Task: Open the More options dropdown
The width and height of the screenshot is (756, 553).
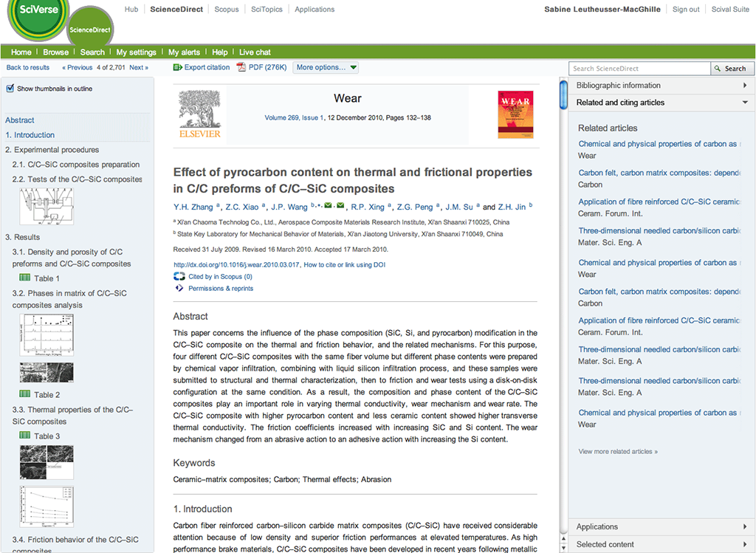Action: pyautogui.click(x=326, y=67)
